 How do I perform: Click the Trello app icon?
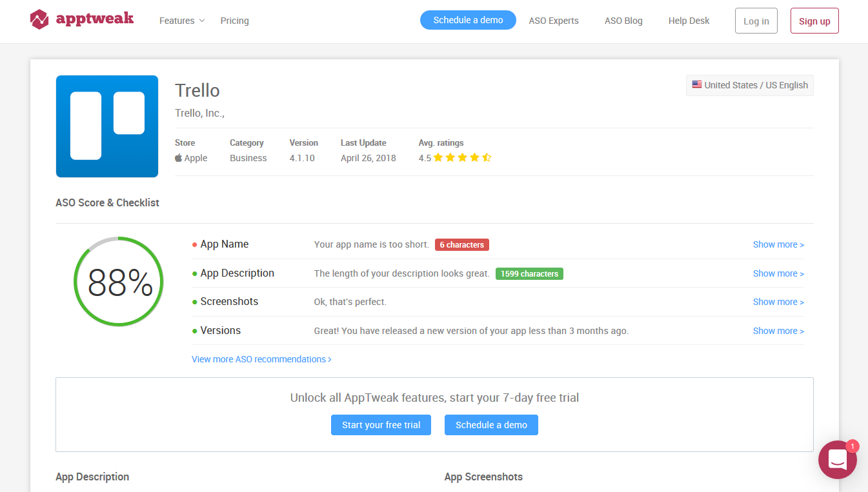coord(106,126)
